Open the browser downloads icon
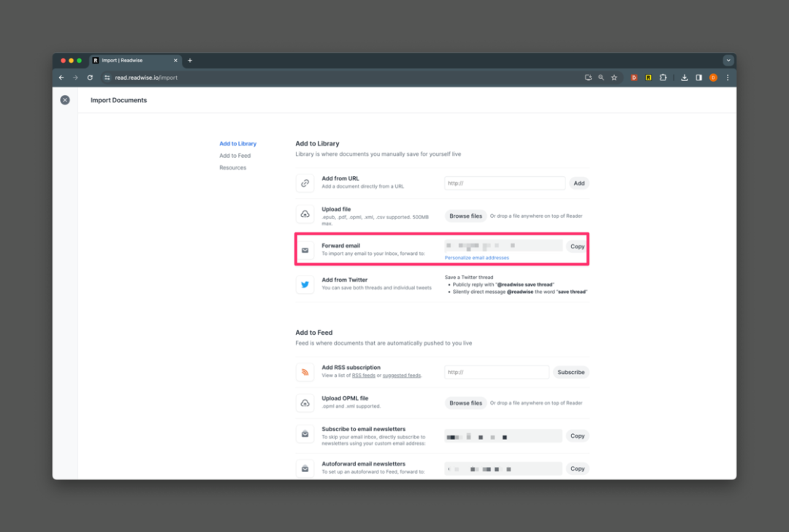The width and height of the screenshot is (789, 532). point(685,77)
